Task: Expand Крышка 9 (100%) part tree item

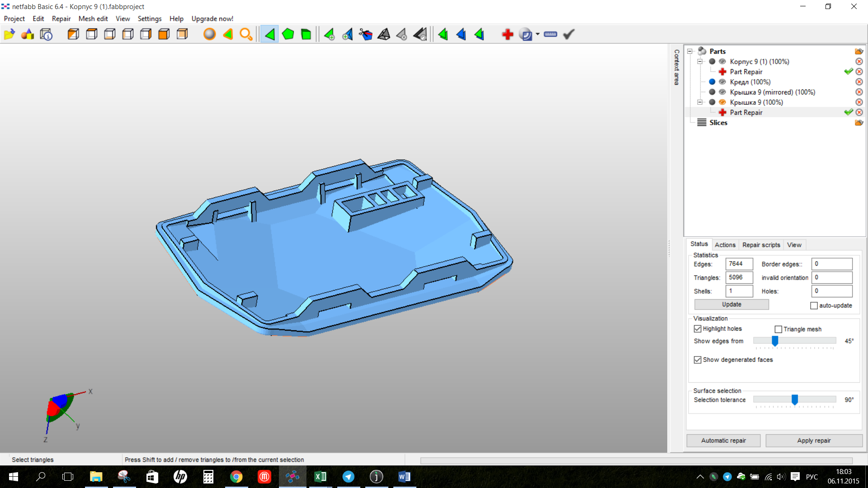Action: pos(699,102)
